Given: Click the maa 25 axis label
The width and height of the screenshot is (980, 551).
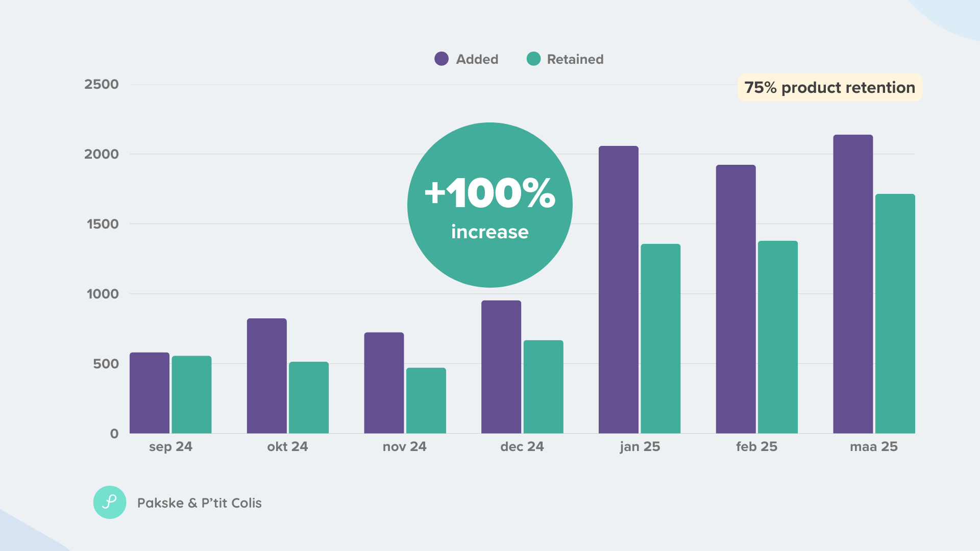Looking at the screenshot, I should click(x=874, y=446).
